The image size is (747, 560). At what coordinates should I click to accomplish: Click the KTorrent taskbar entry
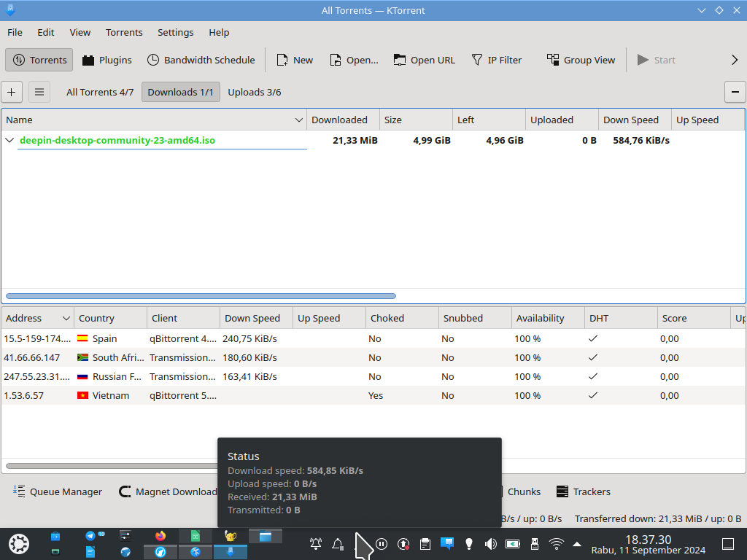(231, 552)
